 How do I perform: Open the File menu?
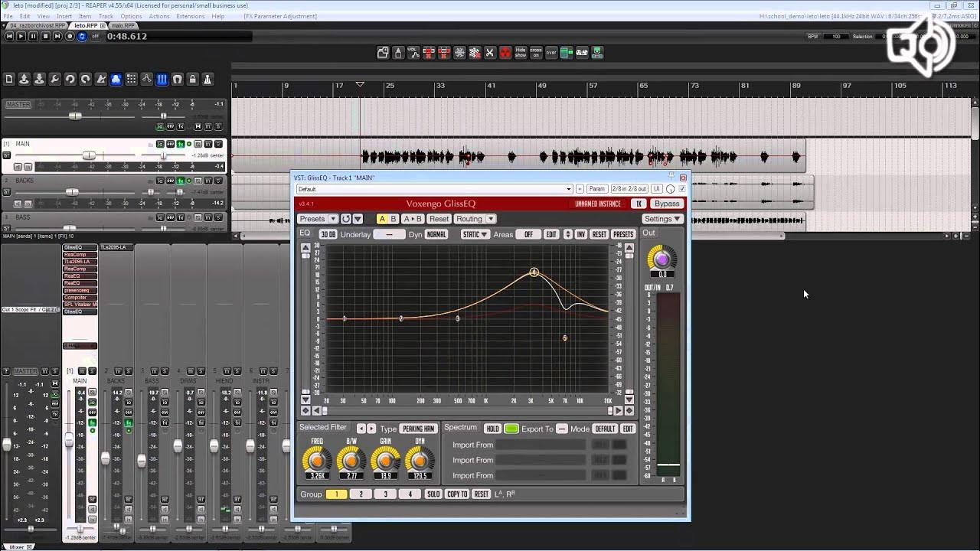8,16
